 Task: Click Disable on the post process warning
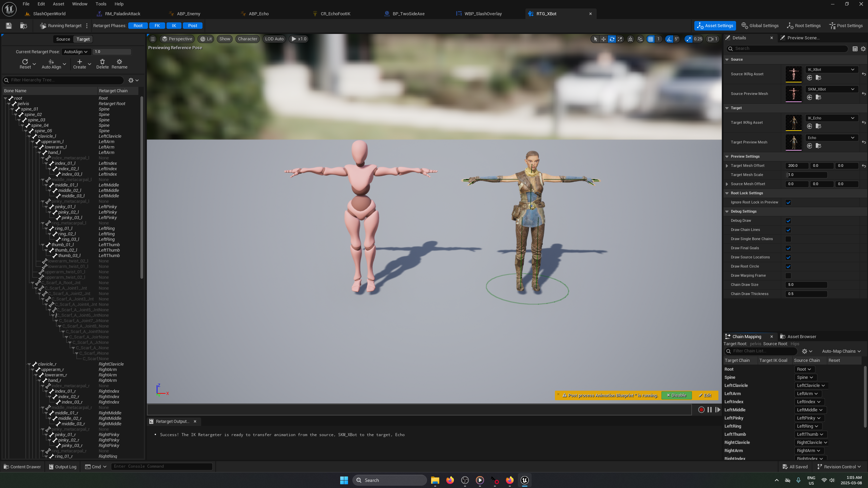point(676,395)
